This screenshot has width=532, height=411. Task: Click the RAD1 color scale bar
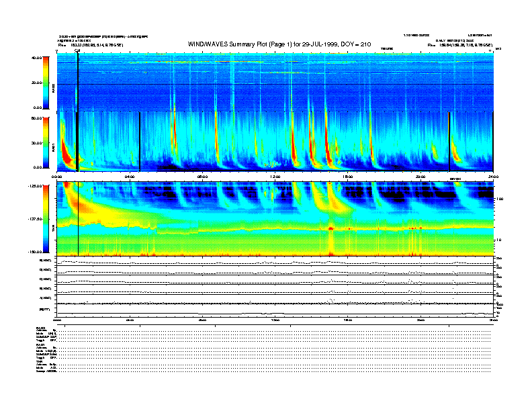[x=46, y=142]
